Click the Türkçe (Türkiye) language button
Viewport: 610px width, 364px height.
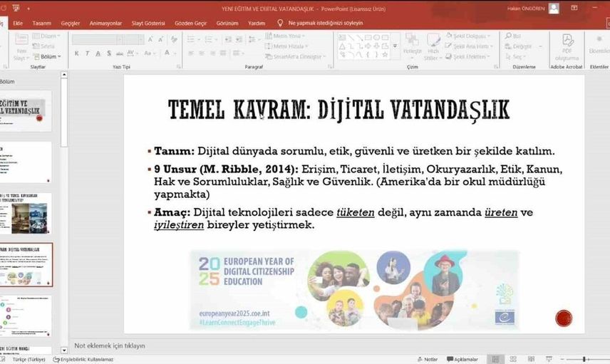(x=29, y=359)
